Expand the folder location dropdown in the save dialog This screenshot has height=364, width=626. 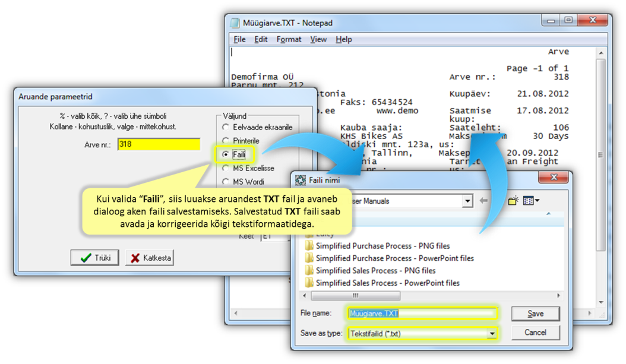467,201
